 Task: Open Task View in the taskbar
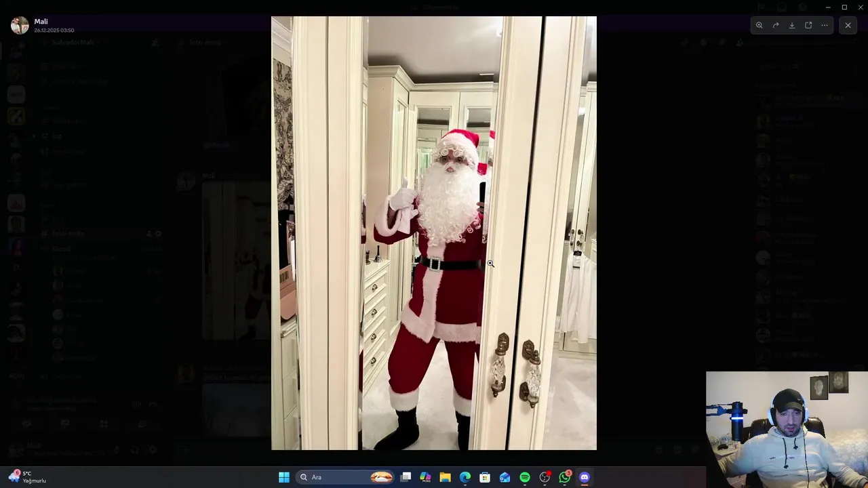(x=406, y=477)
